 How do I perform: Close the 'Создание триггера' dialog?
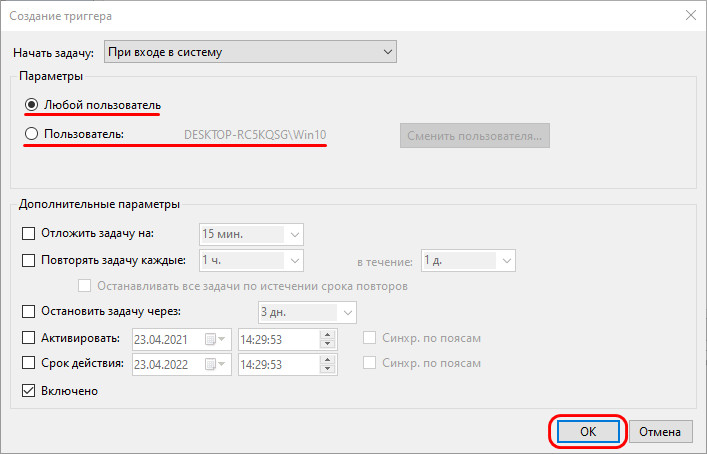691,15
